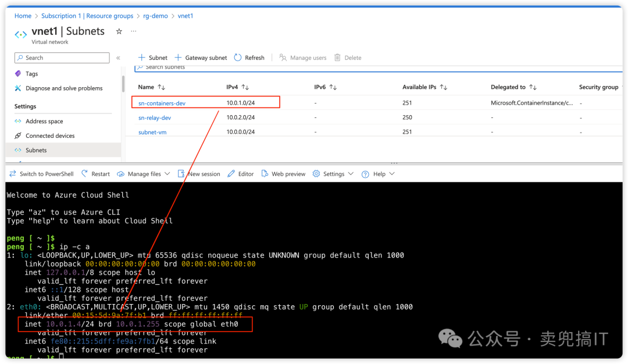628x364 pixels.
Task: Select Subnets in the Settings menu
Action: coord(63,150)
